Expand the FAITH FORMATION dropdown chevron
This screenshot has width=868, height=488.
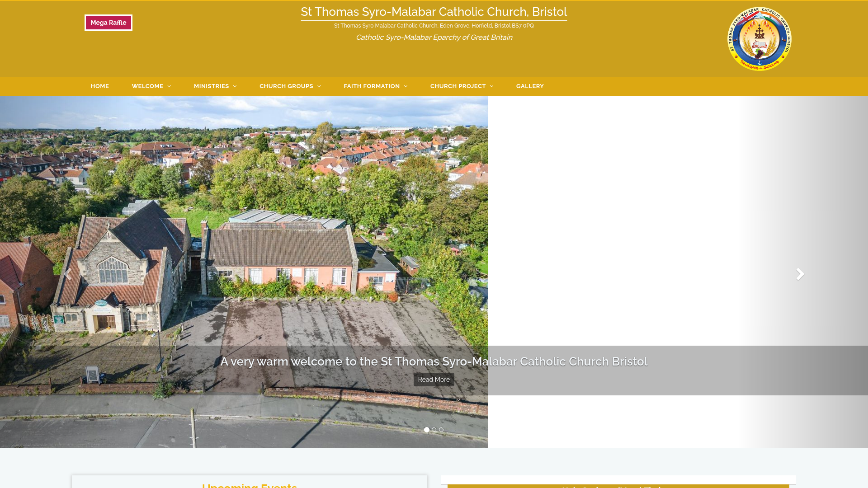coord(406,86)
